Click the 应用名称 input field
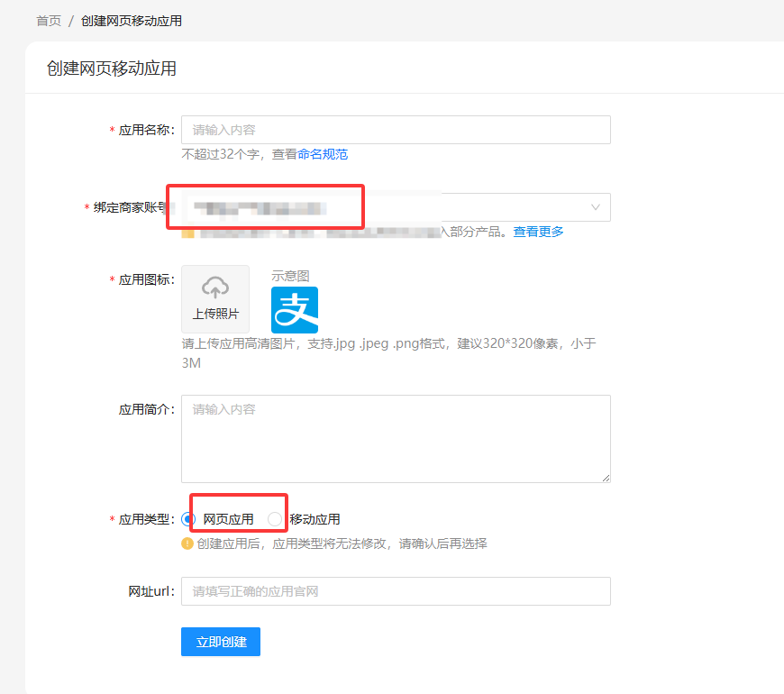The height and width of the screenshot is (694, 784). tap(395, 129)
